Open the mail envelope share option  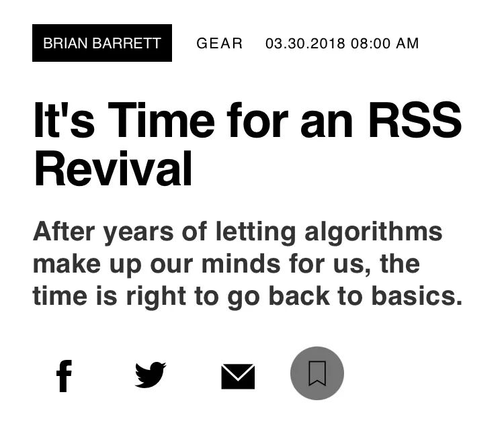point(238,377)
